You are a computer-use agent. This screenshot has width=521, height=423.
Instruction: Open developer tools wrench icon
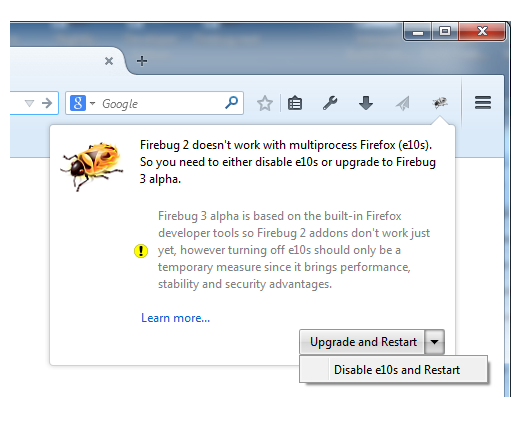tap(330, 103)
